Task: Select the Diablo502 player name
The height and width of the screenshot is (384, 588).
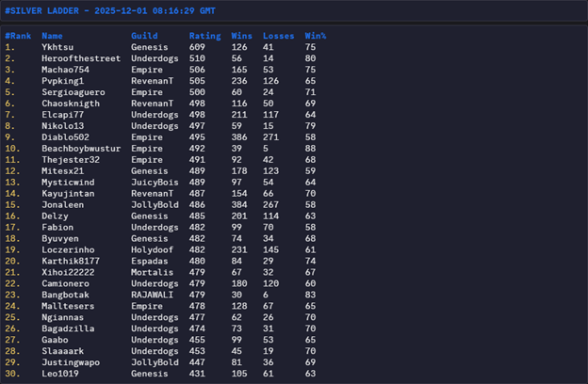Action: (64, 136)
